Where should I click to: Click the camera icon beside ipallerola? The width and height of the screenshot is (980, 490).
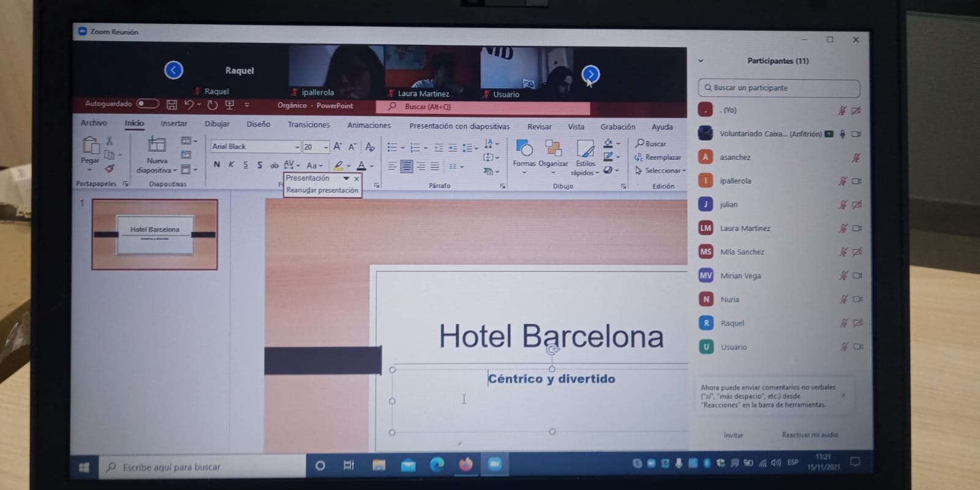857,181
